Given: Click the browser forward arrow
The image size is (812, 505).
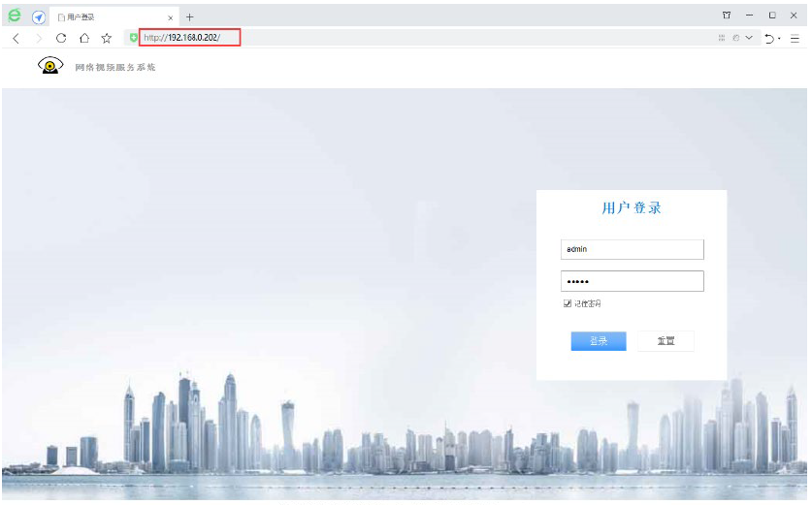Looking at the screenshot, I should point(39,39).
